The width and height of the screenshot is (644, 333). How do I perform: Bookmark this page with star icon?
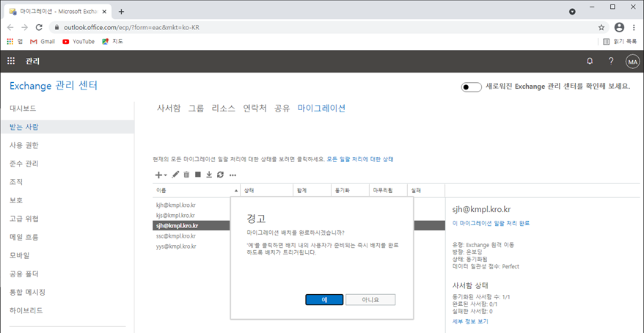(601, 28)
